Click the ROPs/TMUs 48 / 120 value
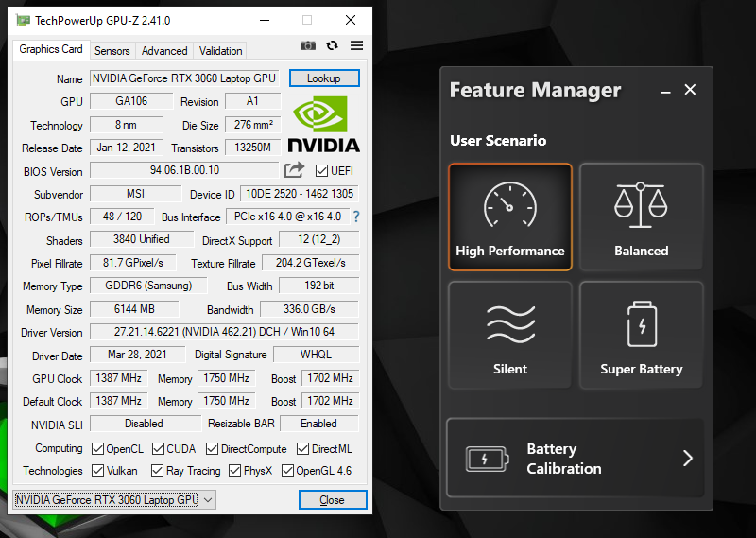Image resolution: width=756 pixels, height=538 pixels. click(122, 217)
